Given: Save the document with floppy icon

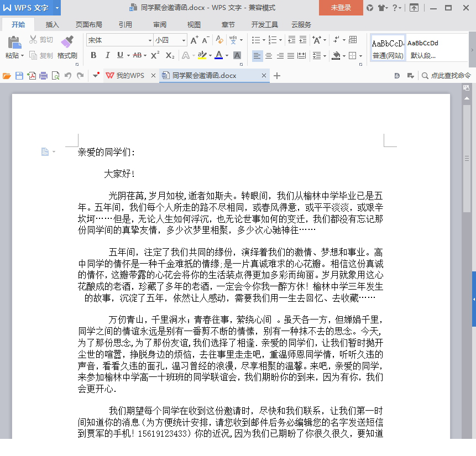Looking at the screenshot, I should [x=19, y=76].
